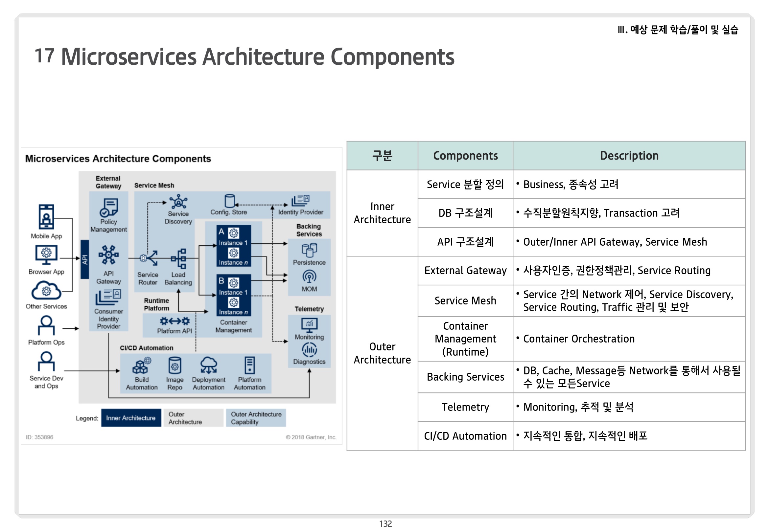Screen dimensions: 769x532
Task: Click the Components column header
Action: tap(465, 156)
